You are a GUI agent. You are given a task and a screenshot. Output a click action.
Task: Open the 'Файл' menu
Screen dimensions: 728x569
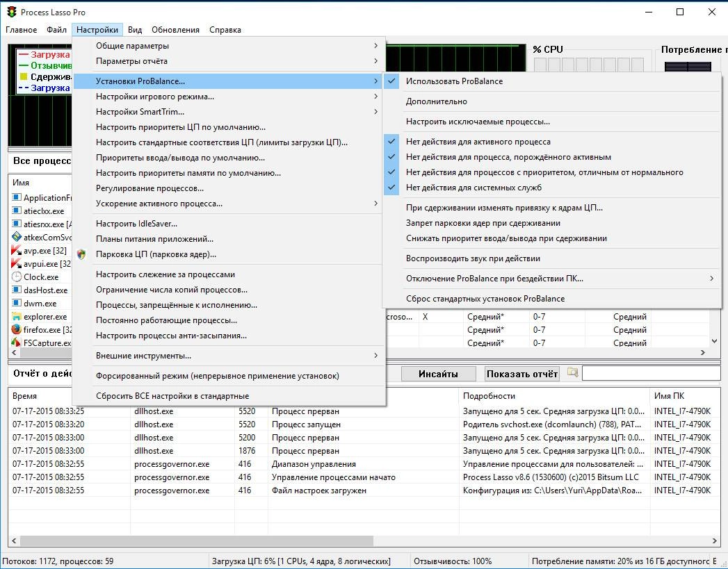tap(56, 30)
